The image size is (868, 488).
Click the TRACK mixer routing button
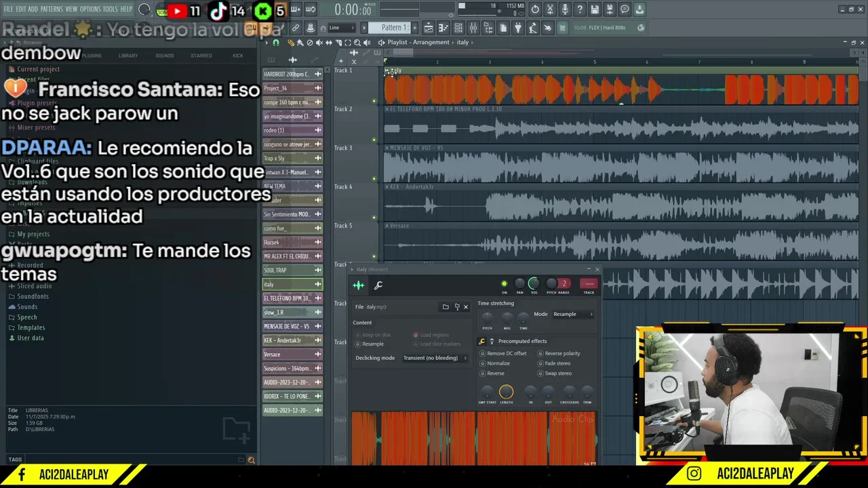[589, 284]
